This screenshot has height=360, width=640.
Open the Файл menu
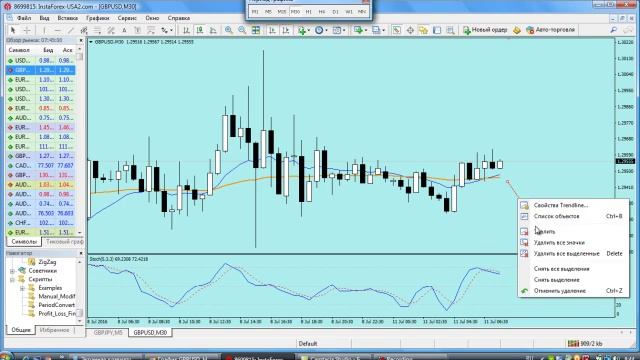point(24,18)
